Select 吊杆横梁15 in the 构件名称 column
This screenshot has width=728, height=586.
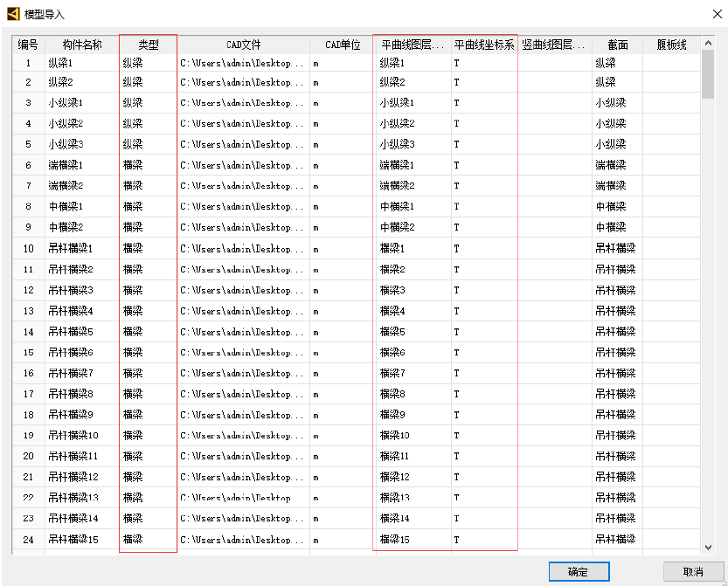(73, 540)
